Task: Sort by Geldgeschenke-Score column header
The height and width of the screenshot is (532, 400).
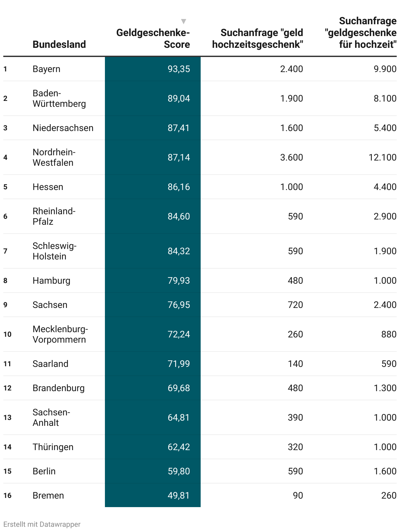Action: (x=153, y=38)
